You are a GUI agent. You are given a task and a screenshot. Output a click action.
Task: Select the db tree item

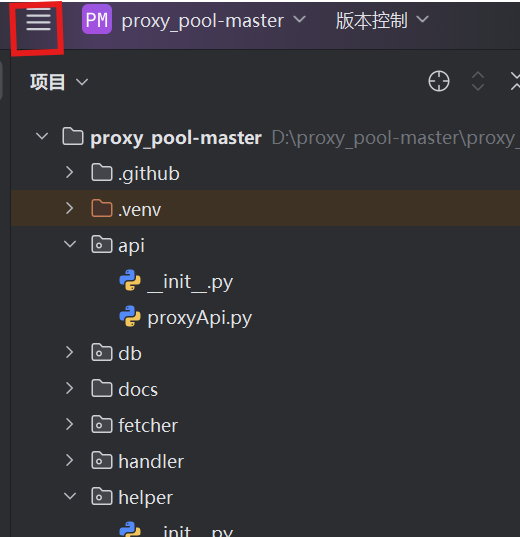[130, 353]
